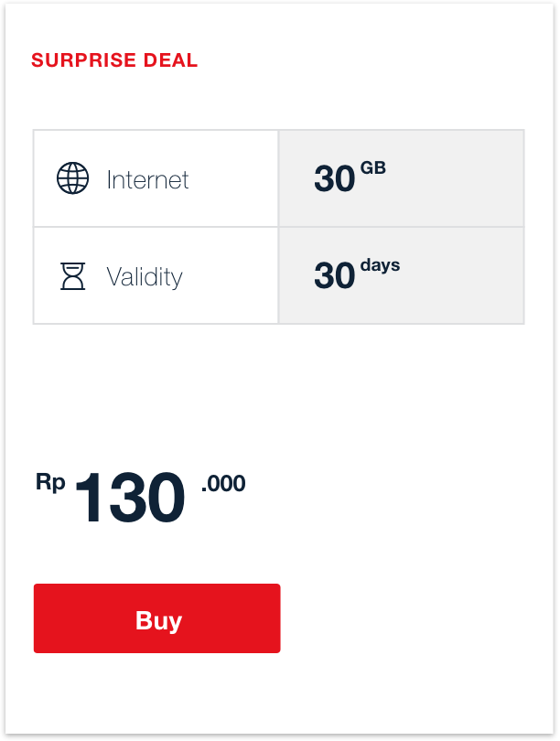Select the SURPRISE DEAL heading
This screenshot has width=560, height=741.
114,61
